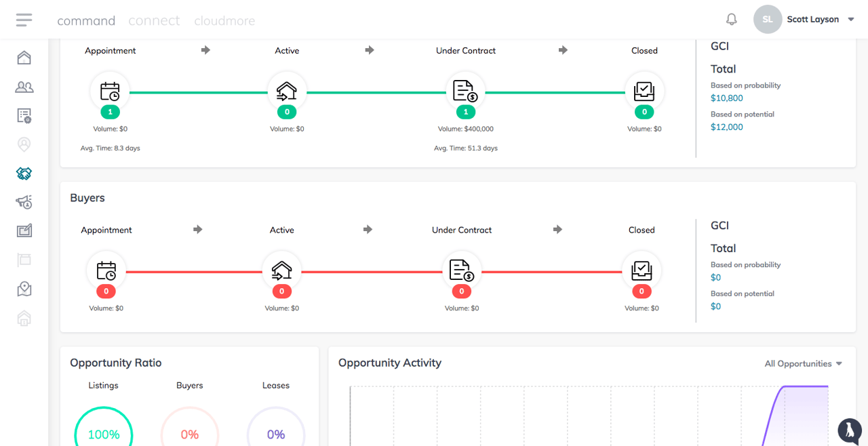Image resolution: width=868 pixels, height=446 pixels.
Task: Click the $12,000 potential GCI link
Action: click(727, 127)
